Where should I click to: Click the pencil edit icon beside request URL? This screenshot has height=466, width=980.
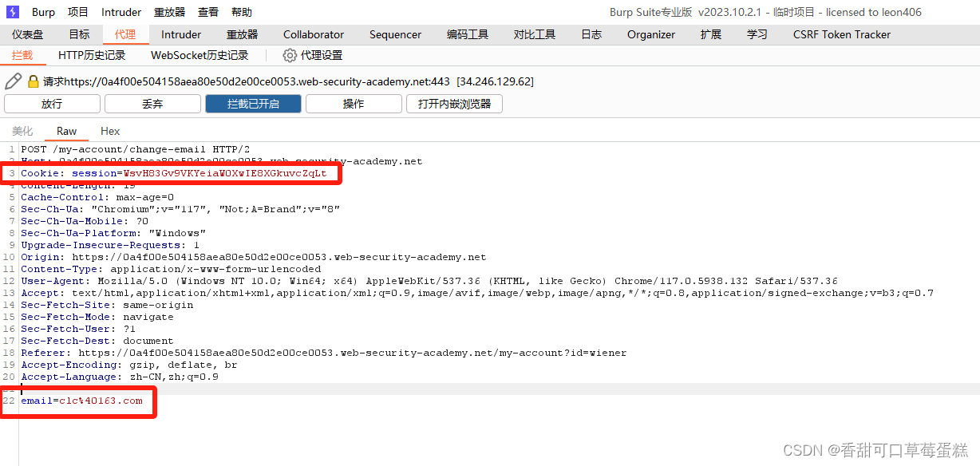(13, 81)
